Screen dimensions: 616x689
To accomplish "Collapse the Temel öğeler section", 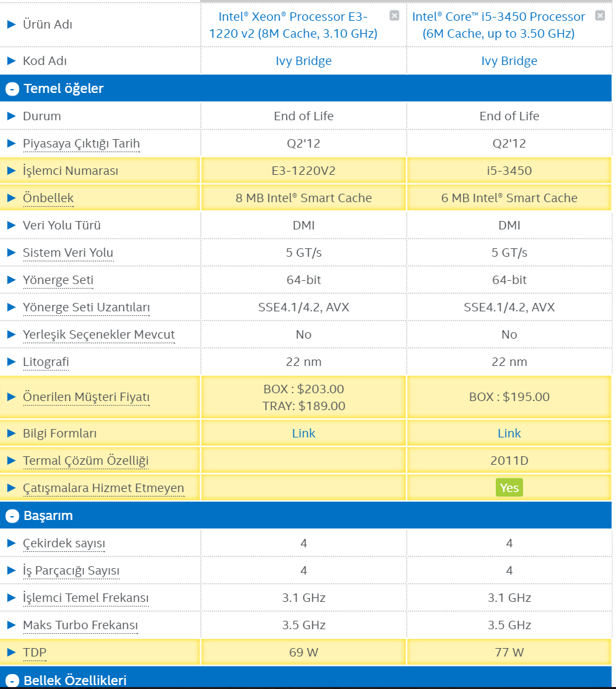I will (x=12, y=89).
